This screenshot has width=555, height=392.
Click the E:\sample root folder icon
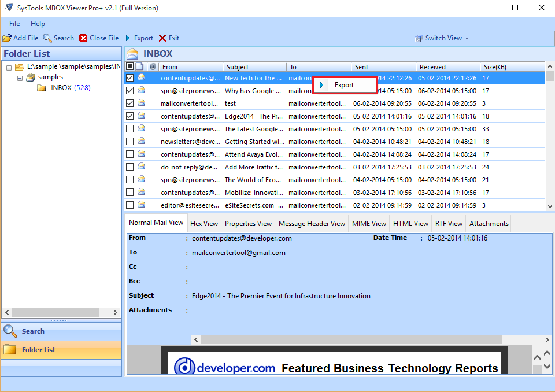point(20,66)
